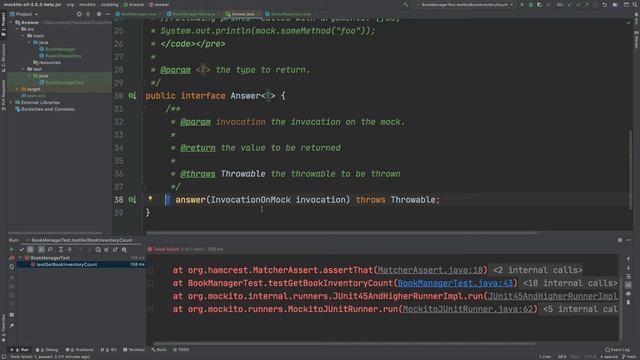Collapse the test folder

click(23, 69)
